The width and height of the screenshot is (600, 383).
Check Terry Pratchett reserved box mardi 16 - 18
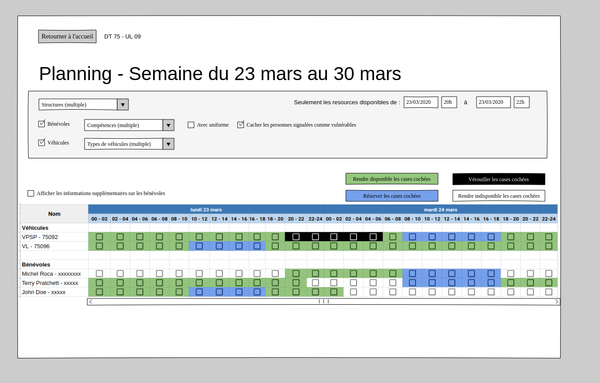coord(491,283)
